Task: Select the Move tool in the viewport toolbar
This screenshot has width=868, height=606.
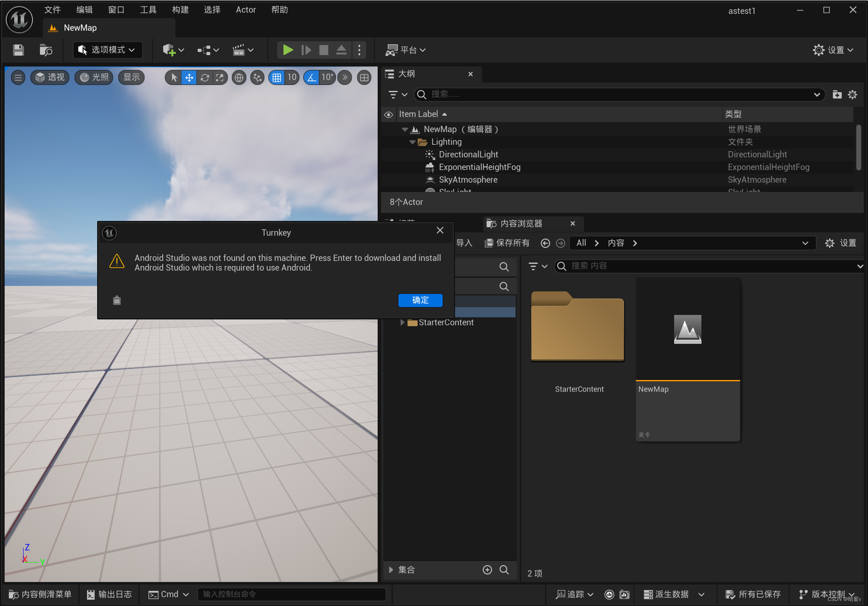Action: coord(189,77)
